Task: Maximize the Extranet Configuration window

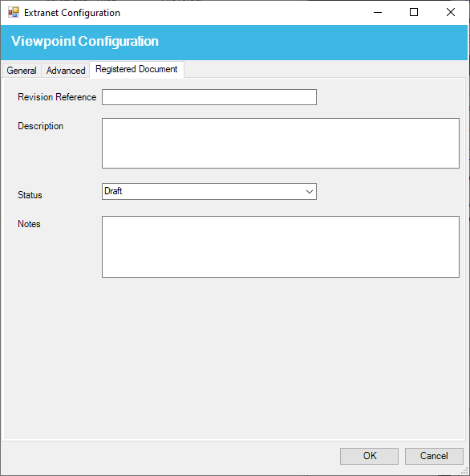Action: tap(414, 13)
